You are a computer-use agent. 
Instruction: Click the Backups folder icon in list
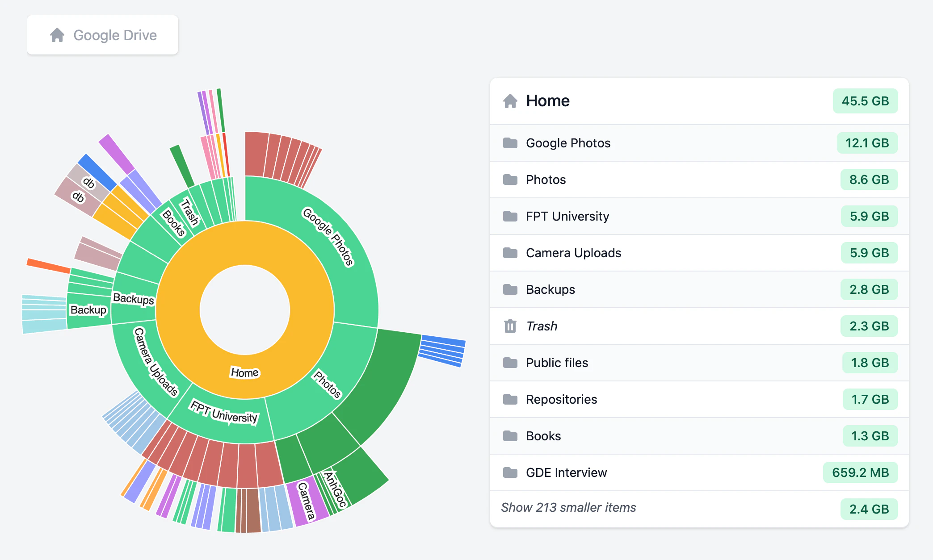pyautogui.click(x=510, y=289)
